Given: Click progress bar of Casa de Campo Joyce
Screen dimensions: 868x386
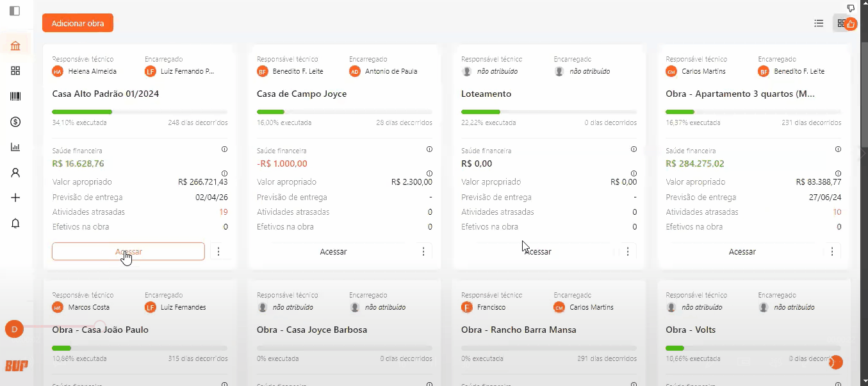Looking at the screenshot, I should tap(345, 112).
